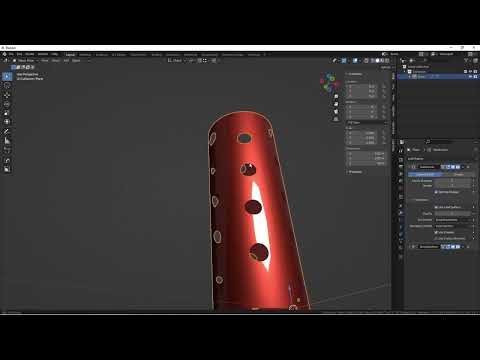This screenshot has height=360, width=480.
Task: Select the Rotate tool
Action: [7, 104]
